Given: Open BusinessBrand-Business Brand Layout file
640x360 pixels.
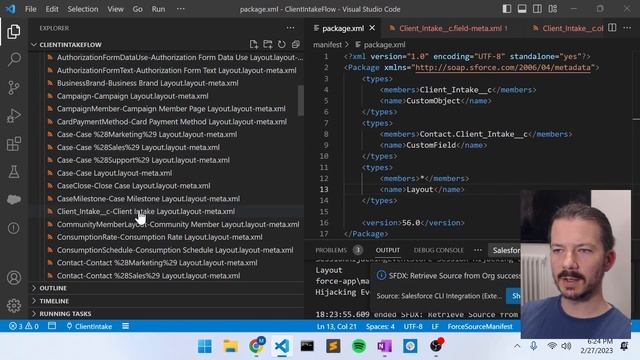Looking at the screenshot, I should [x=147, y=83].
